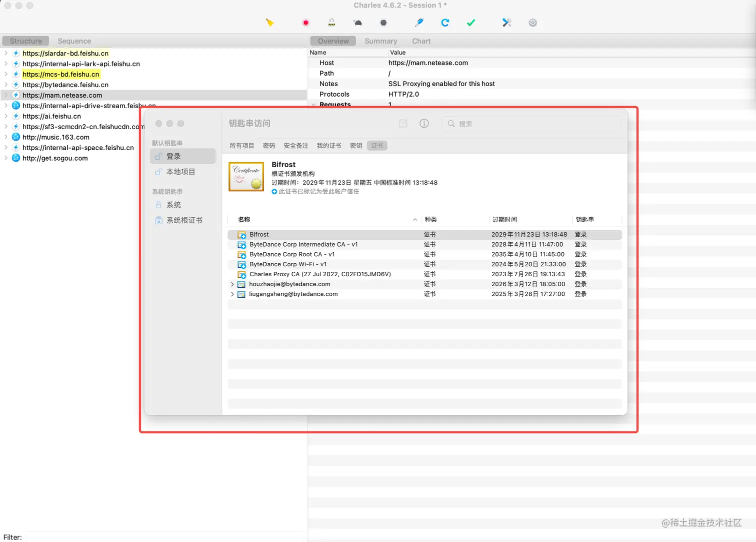Open the Summary tab
The width and height of the screenshot is (756, 542).
tap(381, 41)
